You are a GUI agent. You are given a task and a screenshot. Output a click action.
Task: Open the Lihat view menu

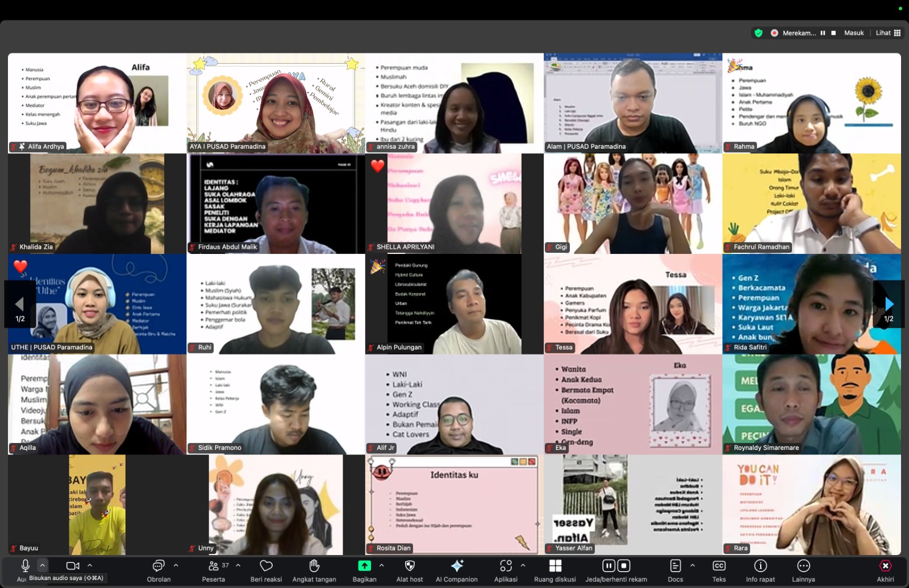[888, 33]
